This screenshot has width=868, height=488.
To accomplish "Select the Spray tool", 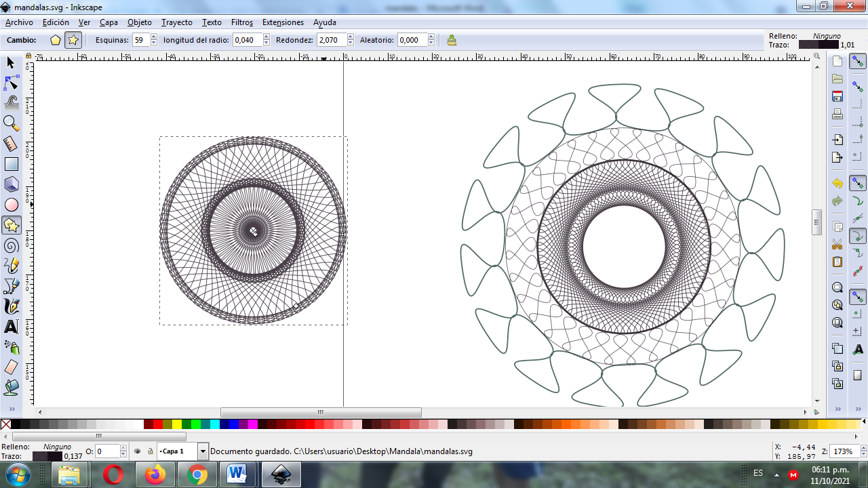I will (x=11, y=347).
